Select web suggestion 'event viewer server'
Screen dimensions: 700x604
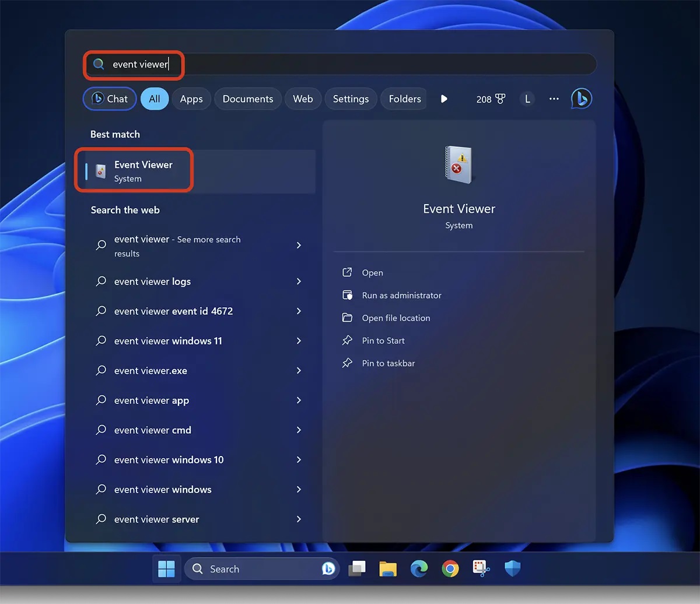[x=200, y=519]
